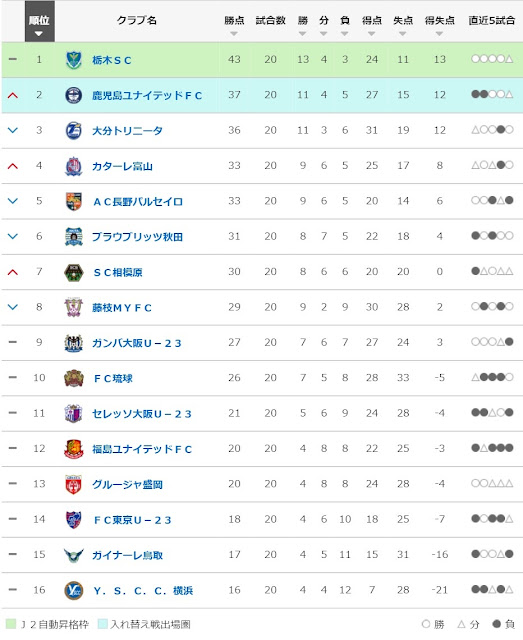Click the Oita Trinita club logo
Viewport: 523px width, 640px height.
[x=73, y=131]
